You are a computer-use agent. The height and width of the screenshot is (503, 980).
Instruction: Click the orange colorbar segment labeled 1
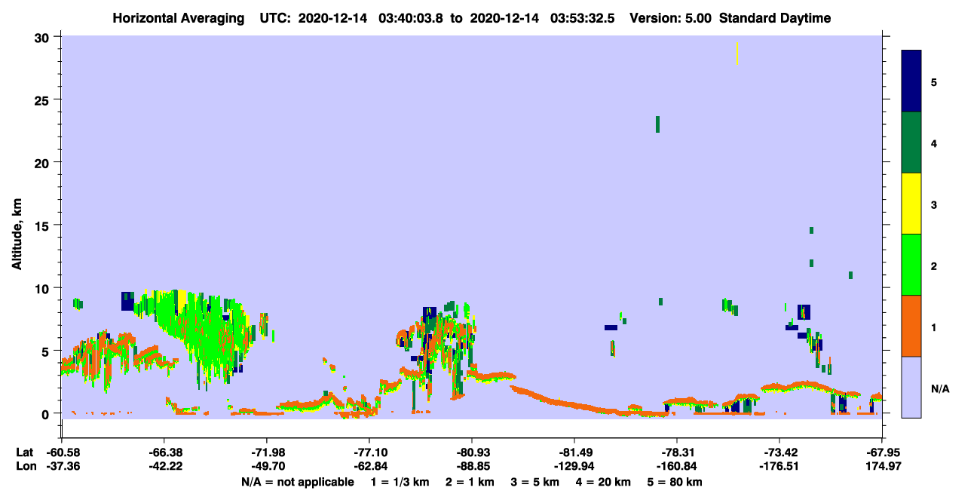tap(911, 326)
